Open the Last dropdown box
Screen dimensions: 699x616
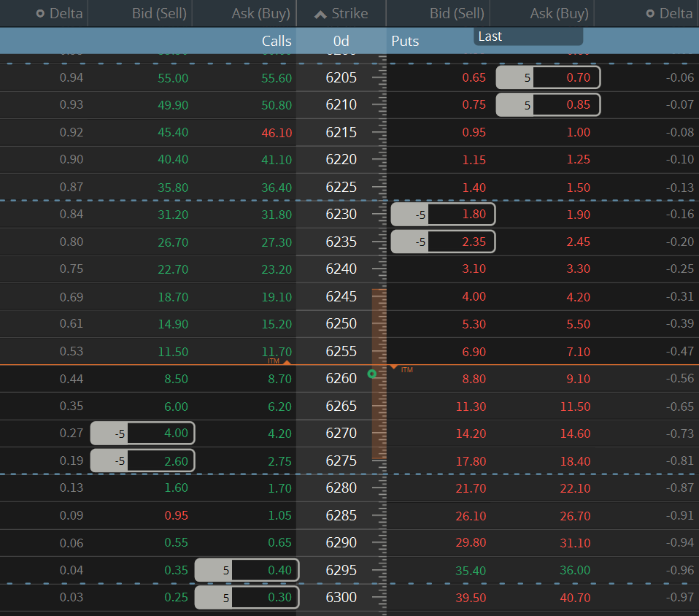(x=528, y=36)
